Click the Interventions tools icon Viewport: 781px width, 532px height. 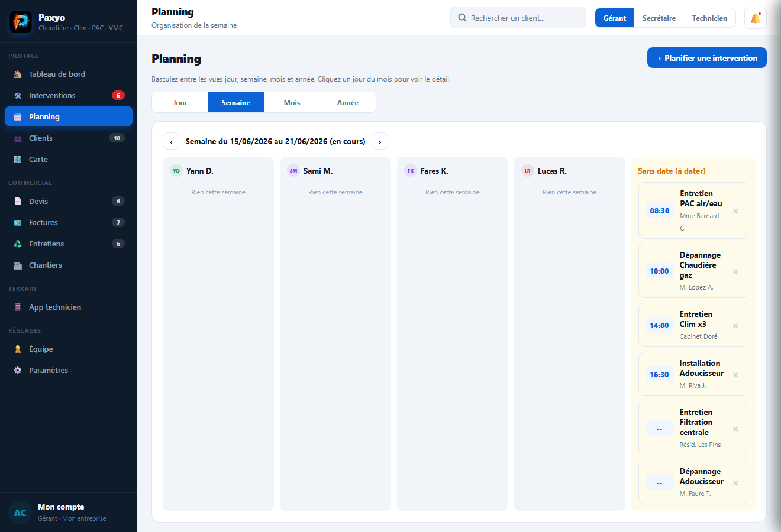(x=18, y=95)
